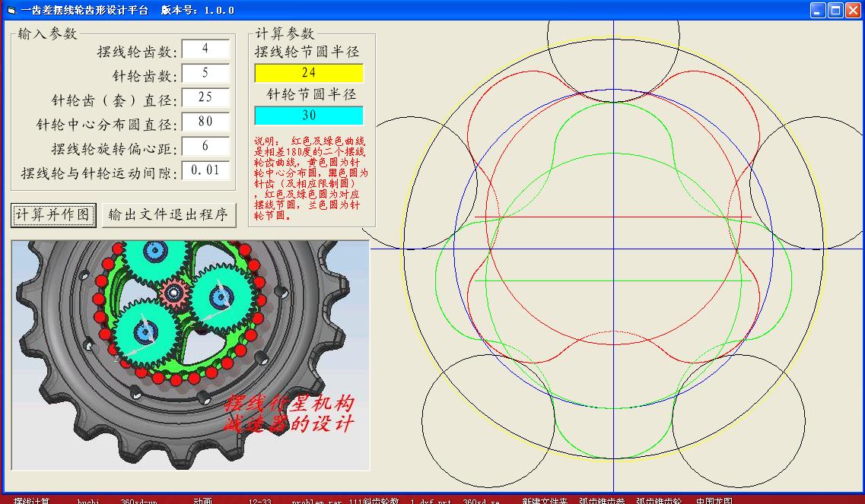Click the application icon in title bar
Image resolution: width=865 pixels, height=504 pixels.
click(11, 11)
